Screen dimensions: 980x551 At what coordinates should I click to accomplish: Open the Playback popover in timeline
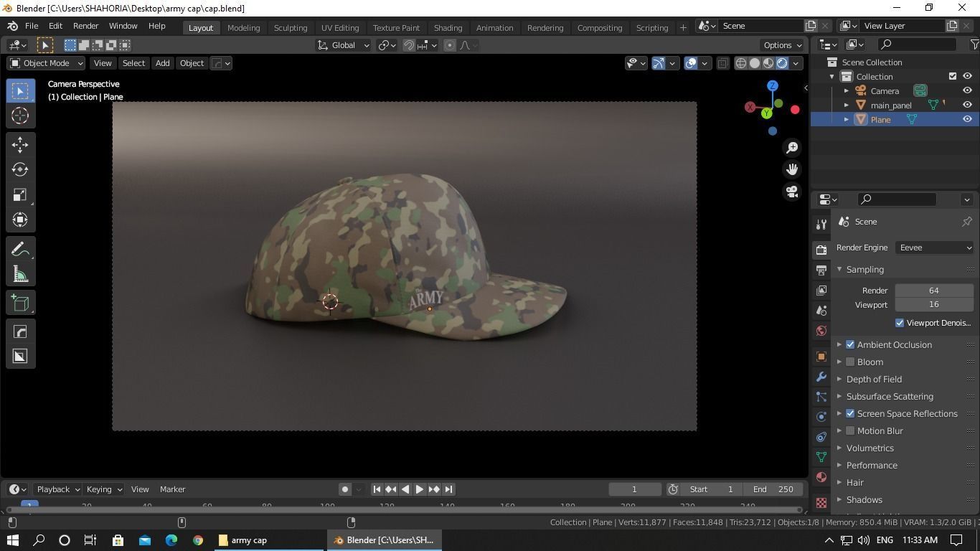(57, 489)
